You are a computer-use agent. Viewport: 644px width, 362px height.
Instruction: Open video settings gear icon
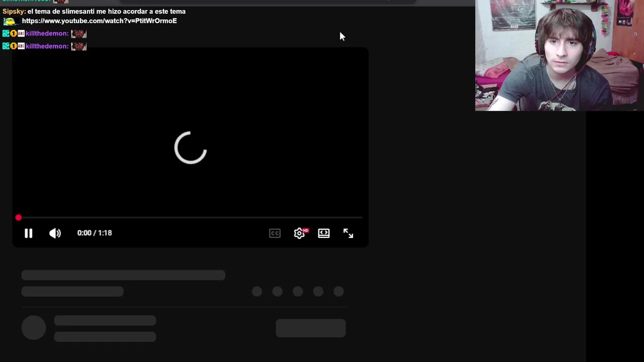tap(300, 233)
